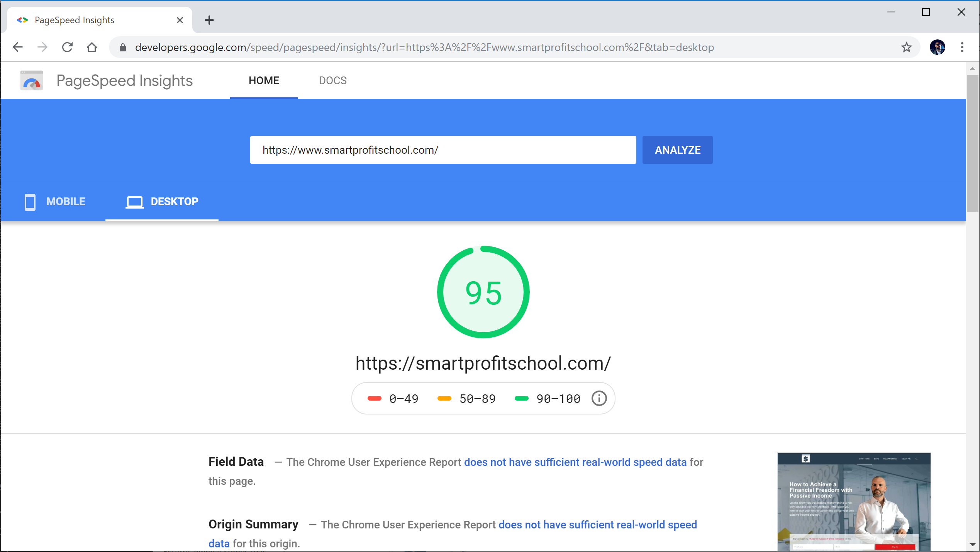Switch to the HOME navigation tab
Screen dimensions: 980x552
[x=264, y=80]
